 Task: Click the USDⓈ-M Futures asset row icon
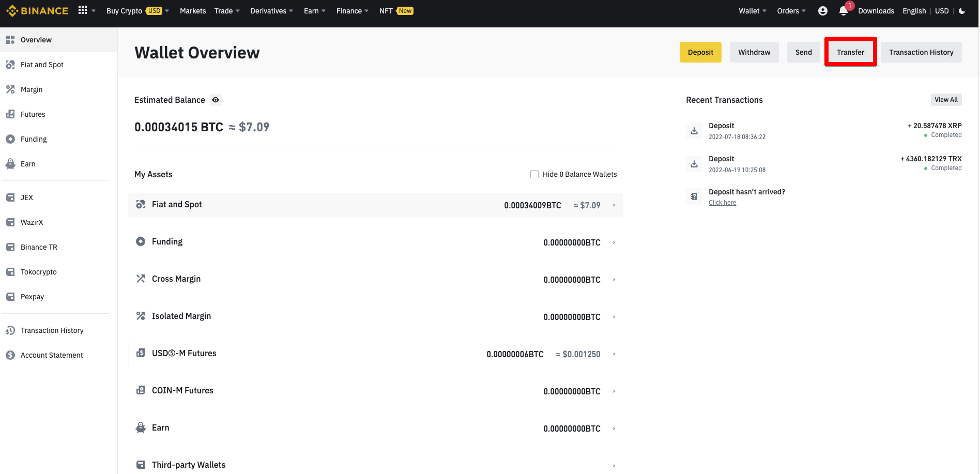141,353
